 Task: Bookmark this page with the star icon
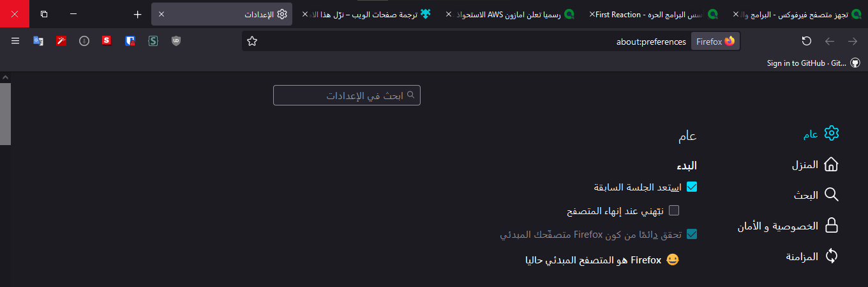(x=252, y=42)
